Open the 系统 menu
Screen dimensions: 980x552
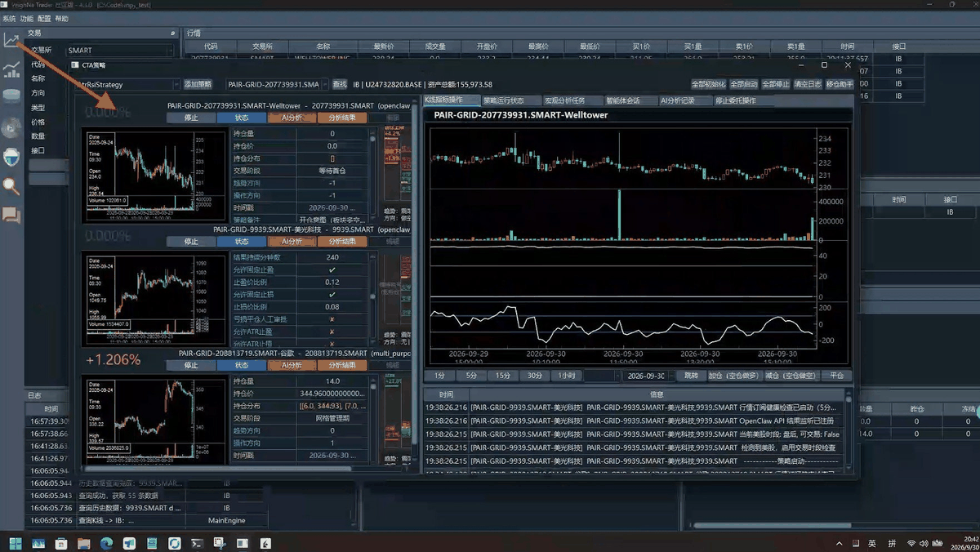[x=9, y=19]
